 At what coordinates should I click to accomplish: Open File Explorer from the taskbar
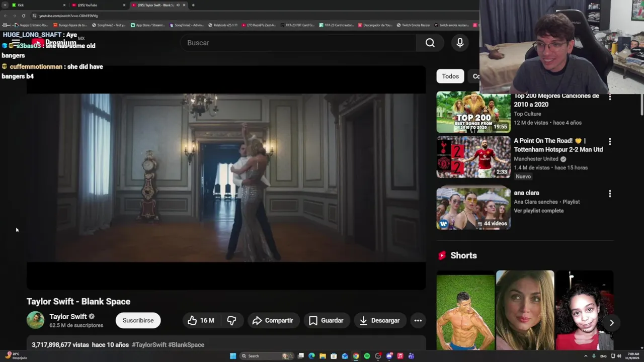tap(323, 356)
